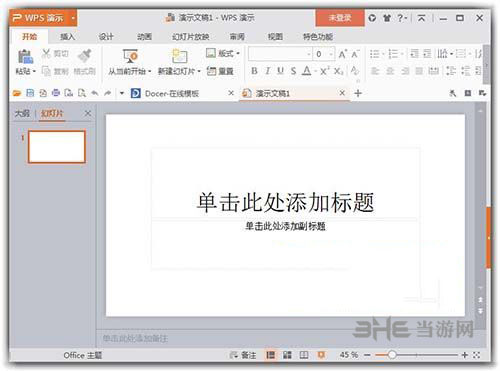Increase the list indent level

click(427, 54)
